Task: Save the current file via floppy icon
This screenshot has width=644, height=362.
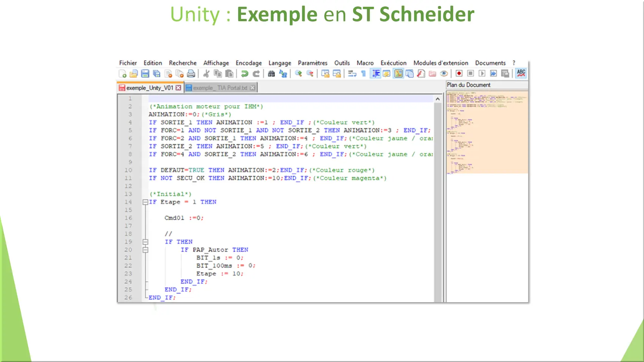Action: (145, 73)
